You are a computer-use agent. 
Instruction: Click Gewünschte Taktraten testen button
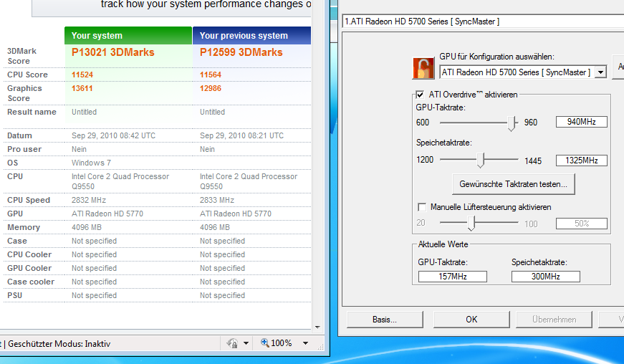(514, 184)
